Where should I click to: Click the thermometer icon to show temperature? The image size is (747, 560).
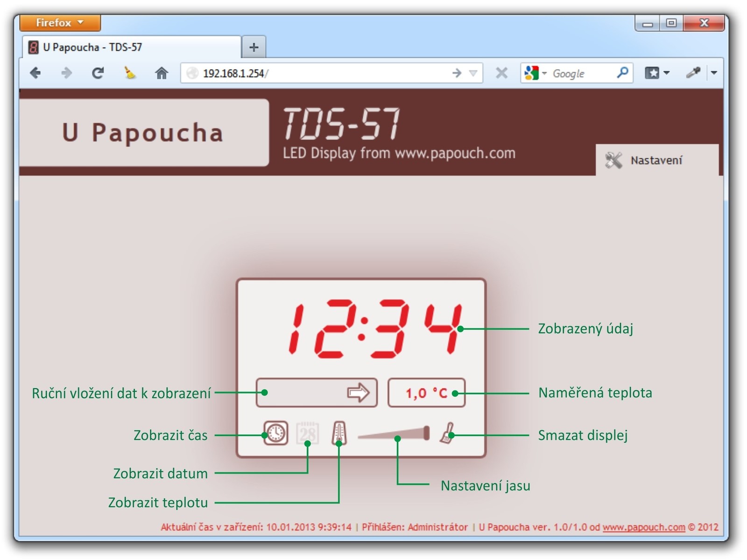[339, 433]
